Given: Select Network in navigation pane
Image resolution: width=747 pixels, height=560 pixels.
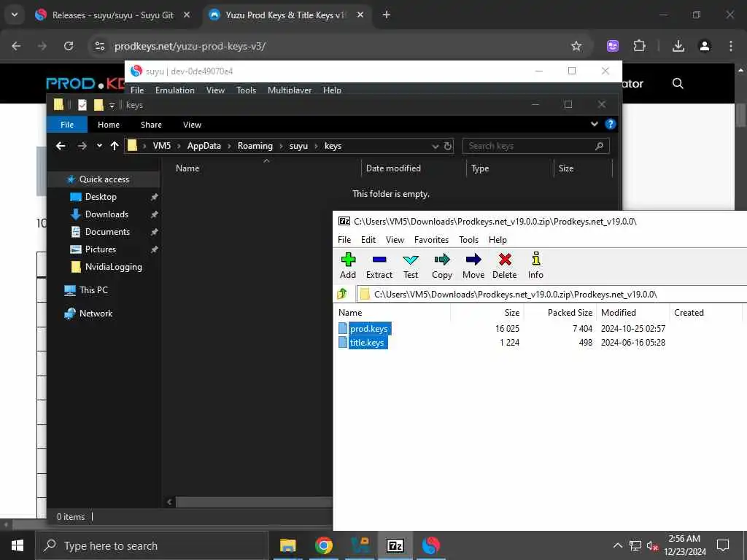Looking at the screenshot, I should 96,314.
